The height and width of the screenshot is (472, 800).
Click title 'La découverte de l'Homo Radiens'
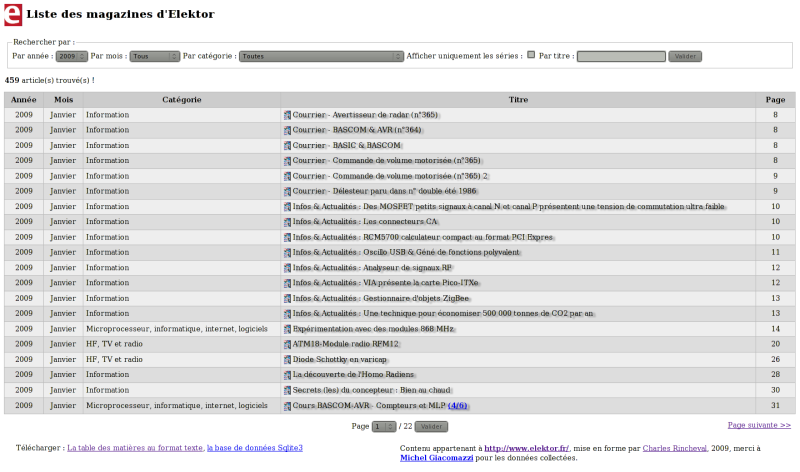(353, 375)
